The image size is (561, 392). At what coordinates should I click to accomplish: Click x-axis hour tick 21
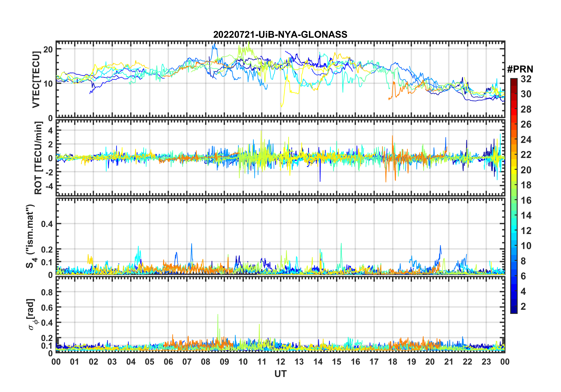[x=449, y=362]
